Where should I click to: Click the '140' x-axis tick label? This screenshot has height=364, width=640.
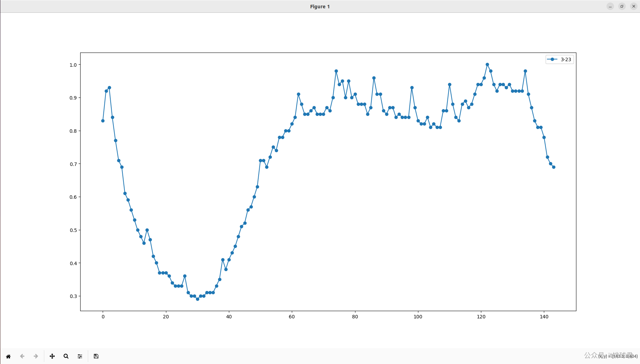[x=544, y=317]
